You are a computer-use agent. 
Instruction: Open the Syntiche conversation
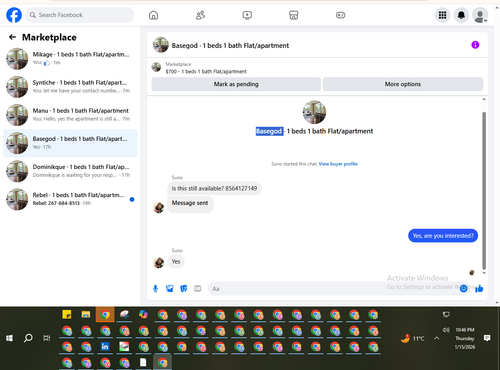point(70,87)
